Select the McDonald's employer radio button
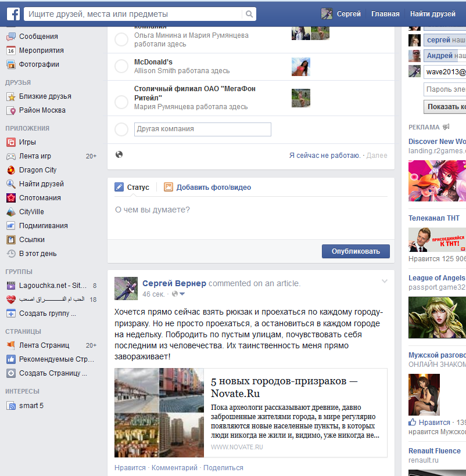The image size is (466, 476). click(x=121, y=66)
